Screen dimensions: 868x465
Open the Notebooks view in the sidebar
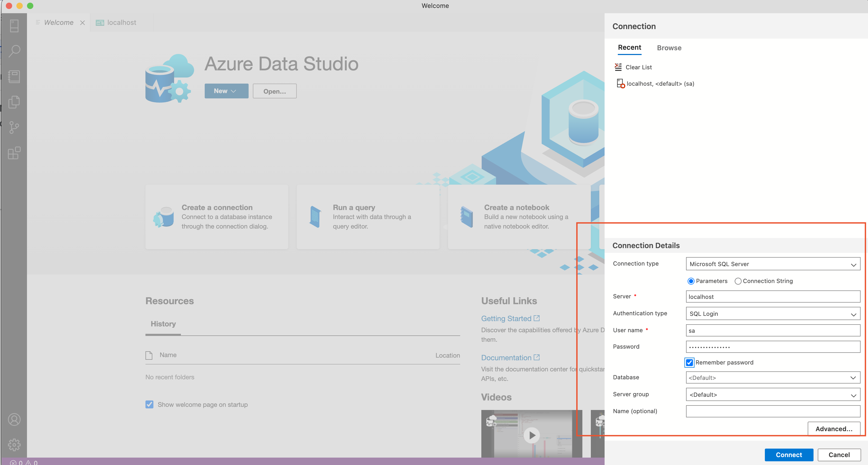tap(14, 76)
